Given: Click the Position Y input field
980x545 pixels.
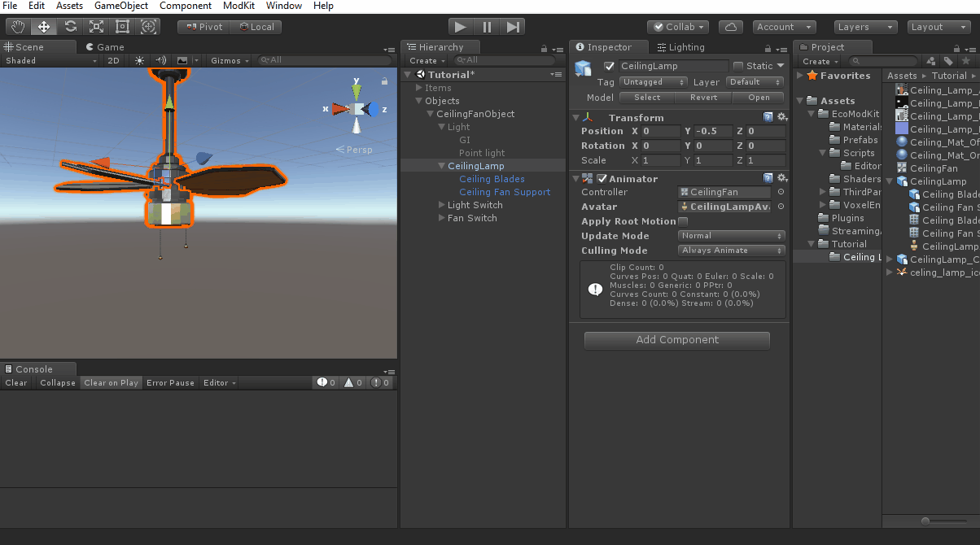Looking at the screenshot, I should click(714, 131).
